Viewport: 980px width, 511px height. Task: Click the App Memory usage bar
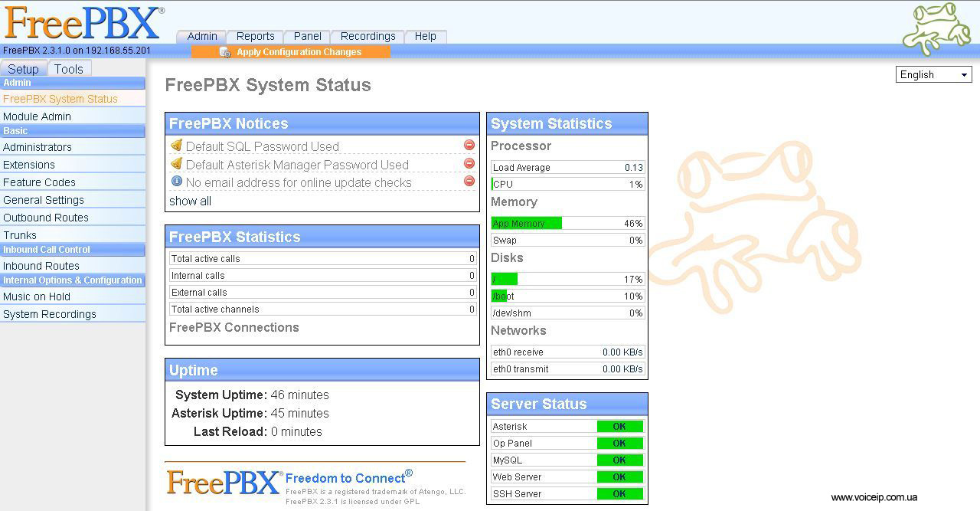567,223
